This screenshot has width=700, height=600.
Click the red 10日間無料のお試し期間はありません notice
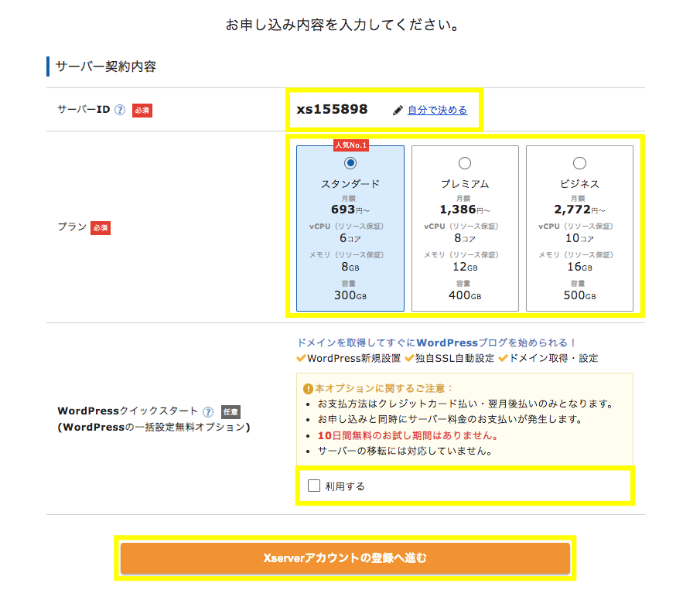pyautogui.click(x=408, y=435)
